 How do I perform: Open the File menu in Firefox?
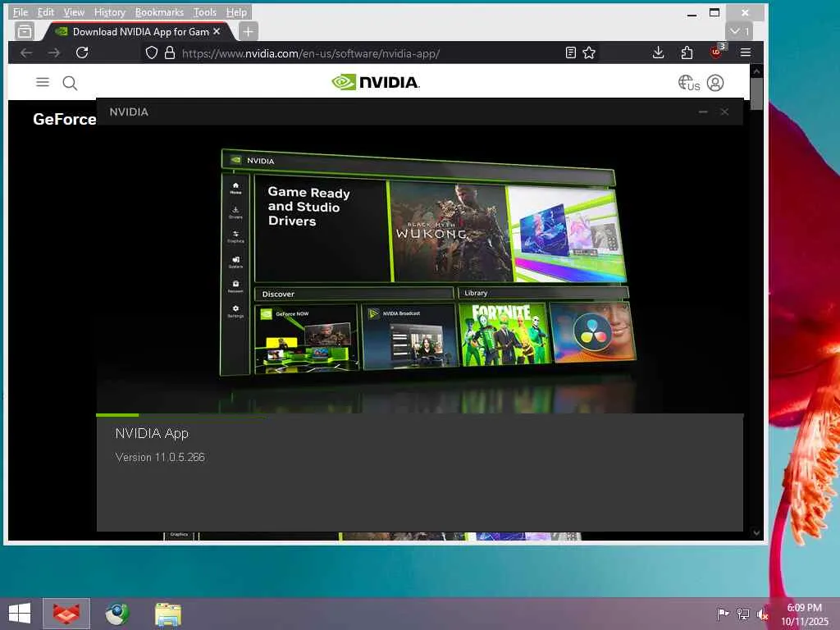(21, 11)
